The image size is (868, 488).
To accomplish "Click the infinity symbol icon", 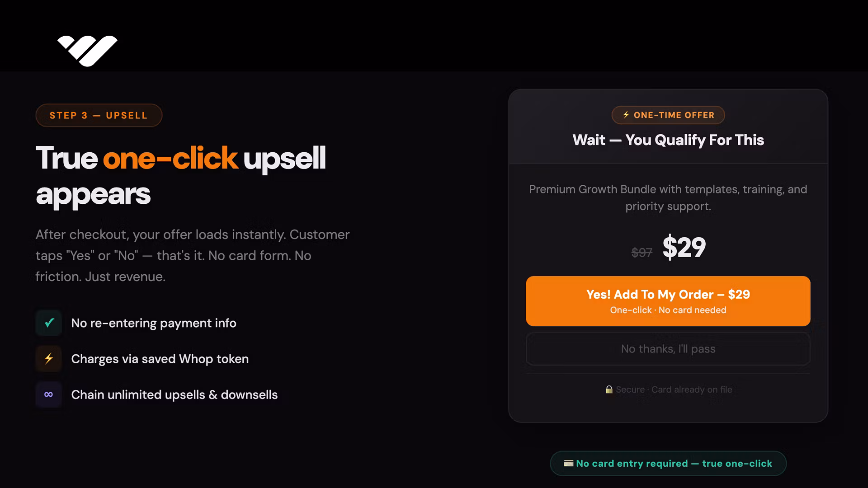I will coord(49,394).
